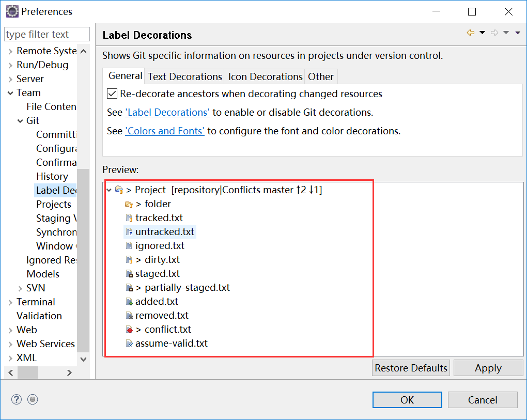Select the Confirmations preference page
This screenshot has width=527, height=420.
point(56,162)
